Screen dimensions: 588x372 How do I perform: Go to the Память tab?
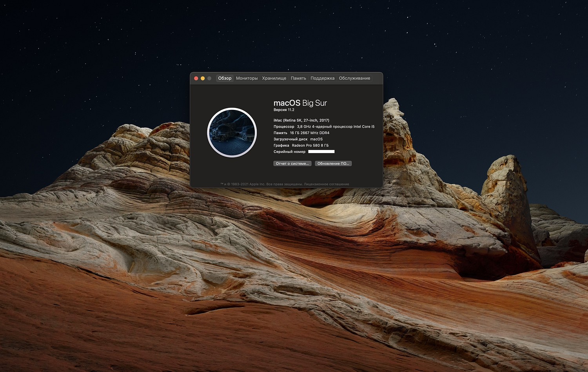pyautogui.click(x=298, y=78)
